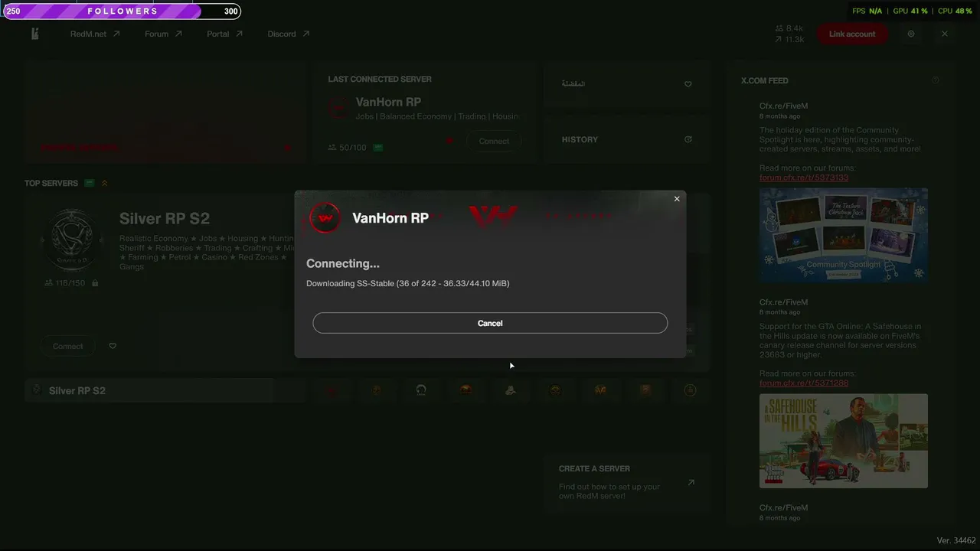Click the Ver. 34462 version label

click(956, 540)
